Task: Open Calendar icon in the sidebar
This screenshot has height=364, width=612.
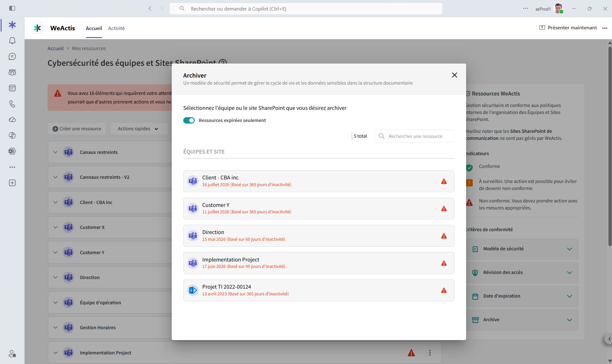Action: [12, 88]
